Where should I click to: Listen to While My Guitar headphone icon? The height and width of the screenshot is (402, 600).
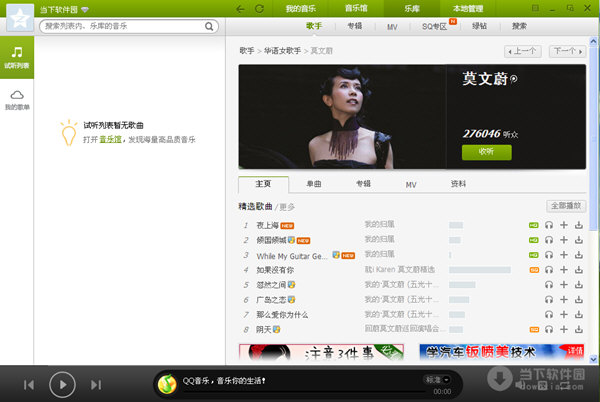click(549, 255)
